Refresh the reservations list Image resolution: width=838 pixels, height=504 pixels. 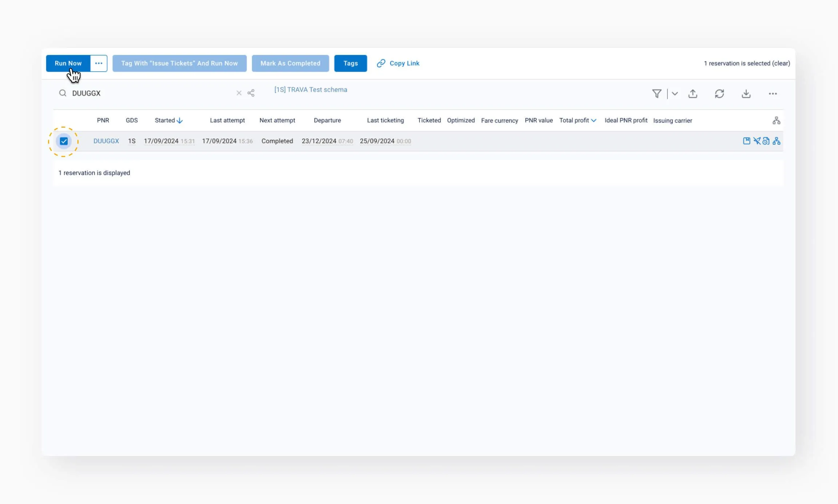[719, 94]
